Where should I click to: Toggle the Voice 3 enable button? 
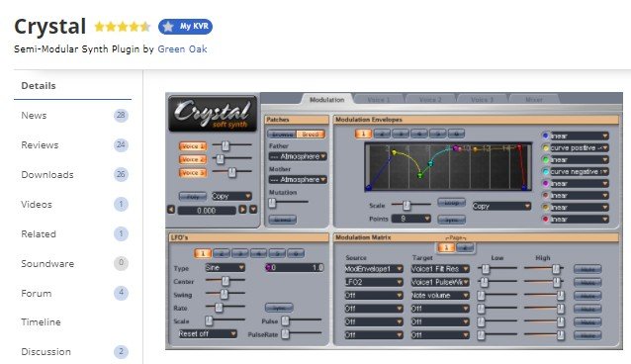pos(193,173)
